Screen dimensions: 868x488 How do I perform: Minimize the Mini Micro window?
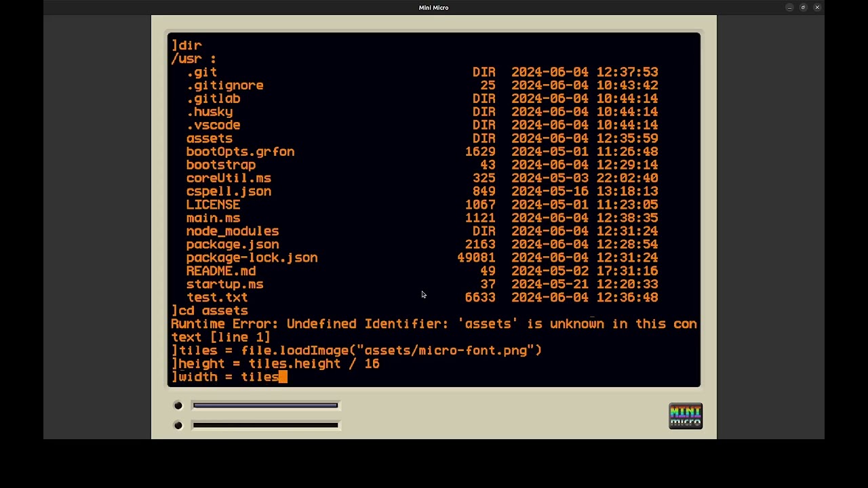[x=789, y=7]
